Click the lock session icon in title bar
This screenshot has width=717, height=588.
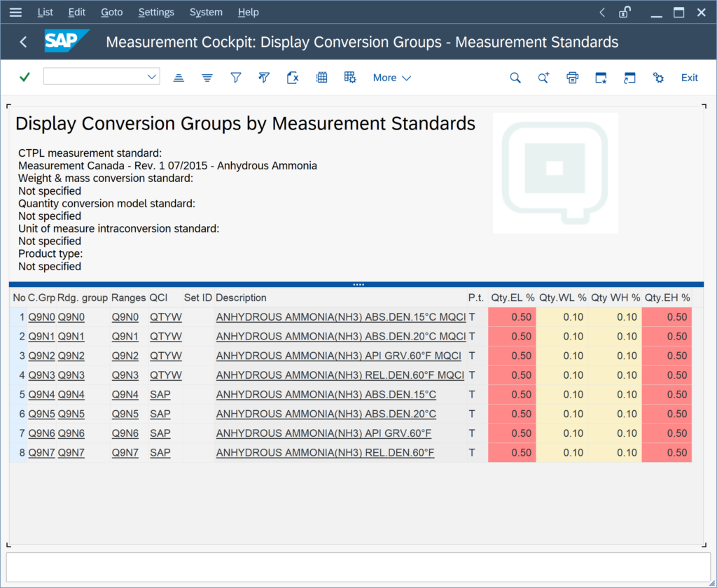click(625, 13)
